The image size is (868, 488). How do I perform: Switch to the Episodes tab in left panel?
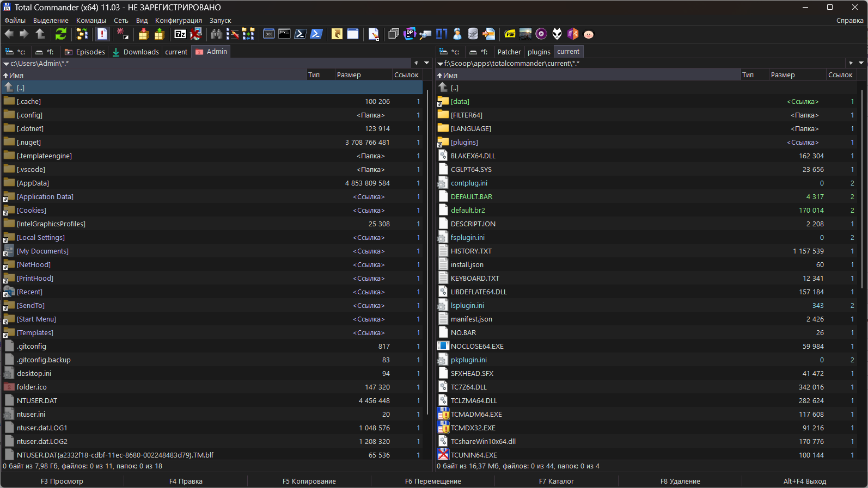coord(85,52)
